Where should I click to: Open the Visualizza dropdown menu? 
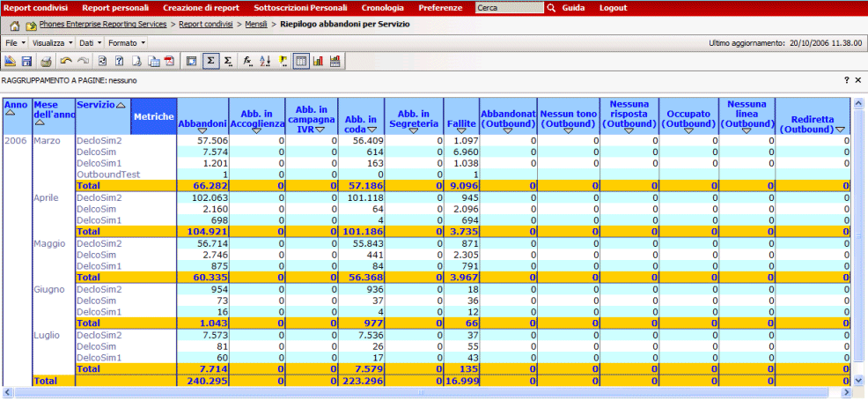tap(53, 42)
